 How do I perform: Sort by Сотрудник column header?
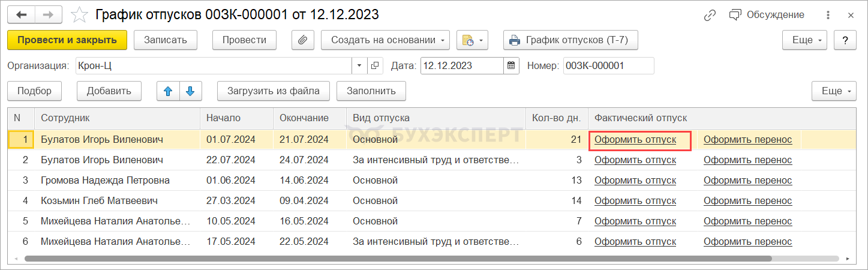tap(117, 118)
